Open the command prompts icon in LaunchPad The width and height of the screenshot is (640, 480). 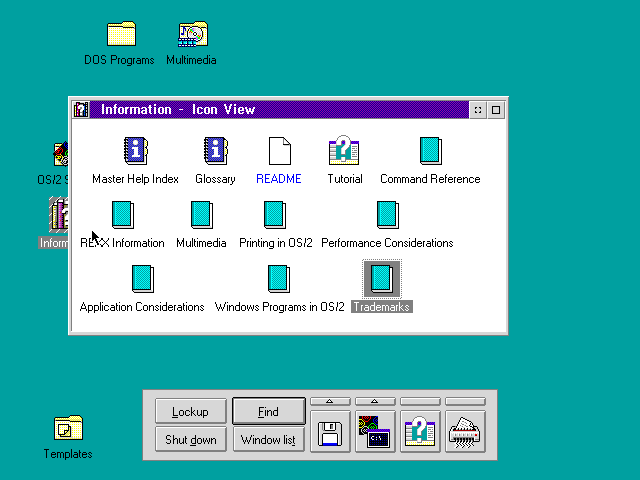[375, 432]
